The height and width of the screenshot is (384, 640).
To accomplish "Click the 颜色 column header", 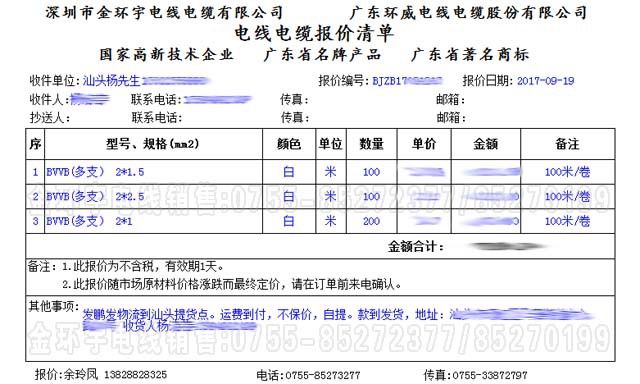I will point(289,144).
